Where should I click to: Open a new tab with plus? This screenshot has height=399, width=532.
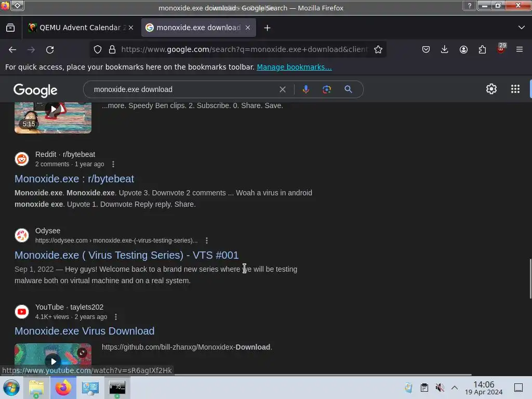point(268,28)
